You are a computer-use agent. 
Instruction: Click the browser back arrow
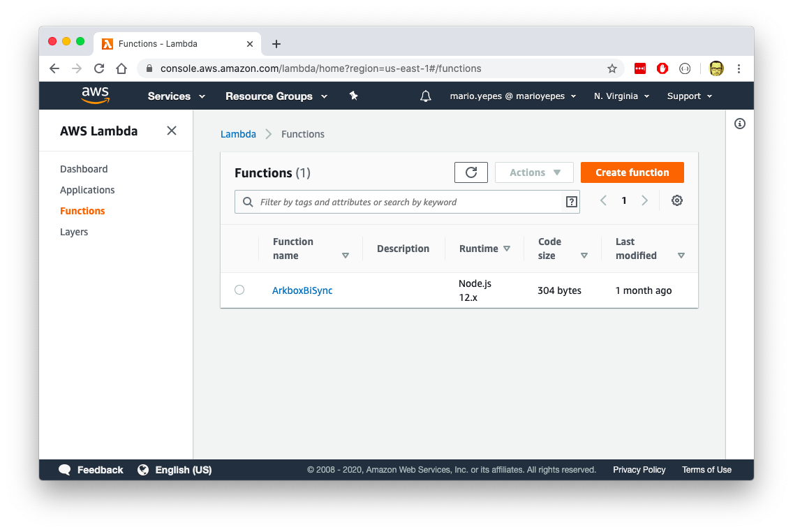54,68
